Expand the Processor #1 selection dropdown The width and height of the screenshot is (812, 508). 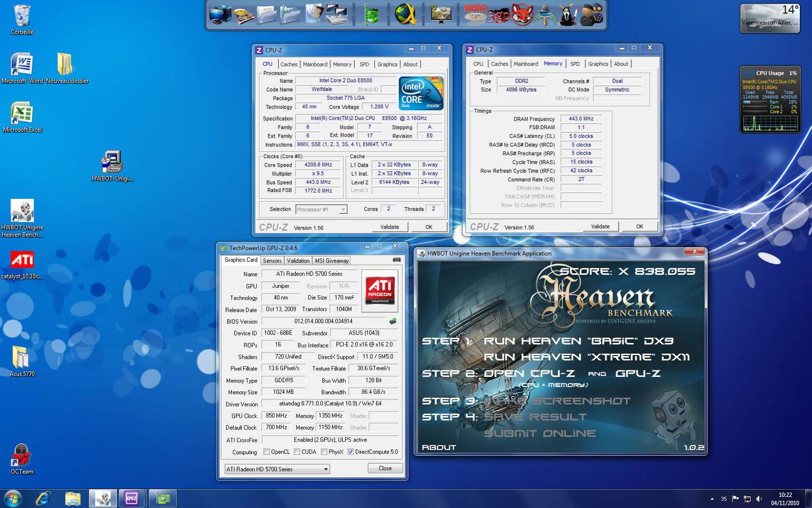tap(344, 209)
